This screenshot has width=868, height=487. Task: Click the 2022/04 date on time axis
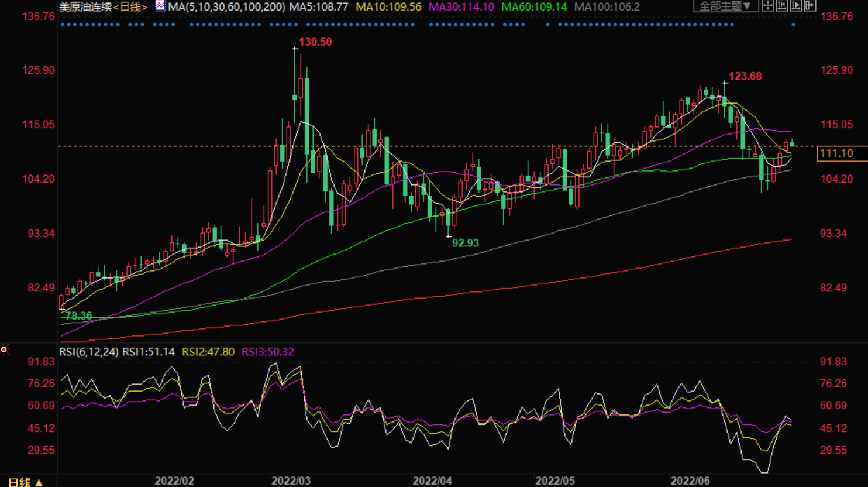click(432, 481)
